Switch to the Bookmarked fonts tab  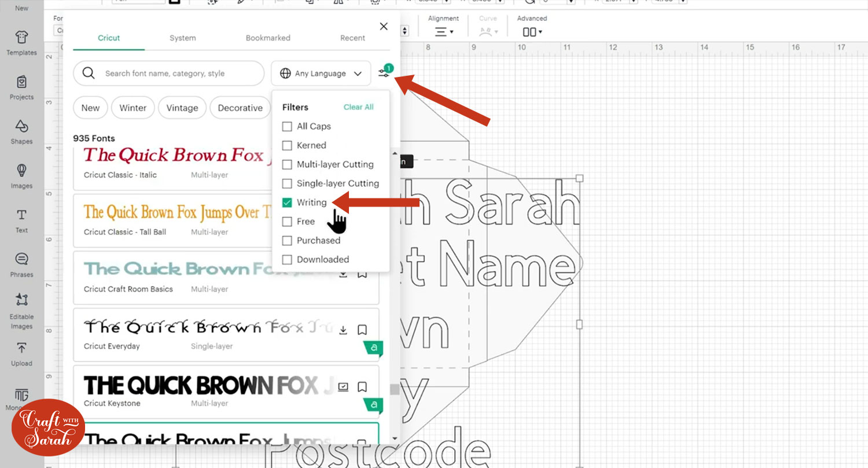[x=268, y=38]
